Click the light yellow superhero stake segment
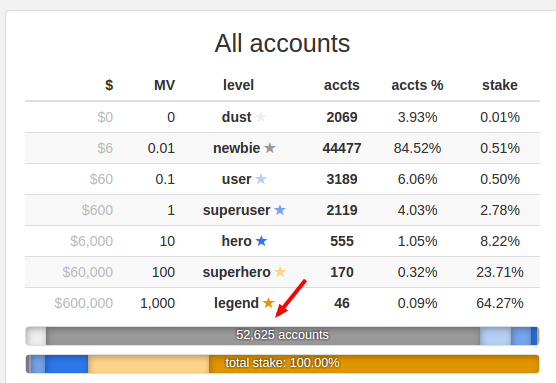556x383 pixels. (149, 364)
